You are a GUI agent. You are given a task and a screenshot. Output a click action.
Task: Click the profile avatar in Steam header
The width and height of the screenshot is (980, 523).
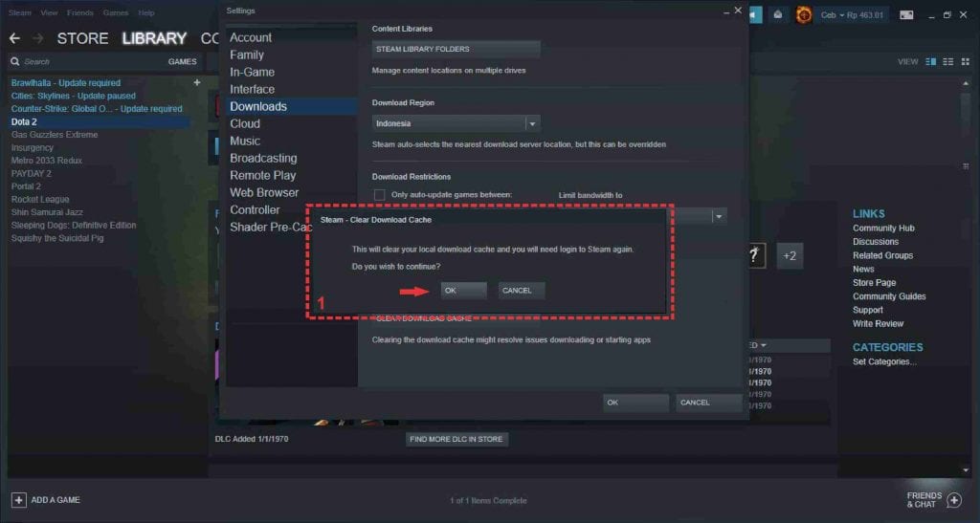click(804, 14)
